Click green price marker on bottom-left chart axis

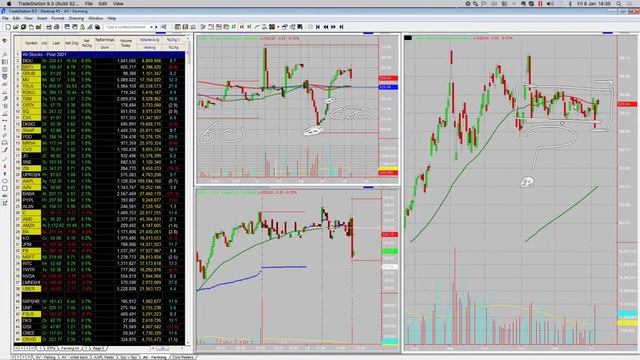coord(389,251)
